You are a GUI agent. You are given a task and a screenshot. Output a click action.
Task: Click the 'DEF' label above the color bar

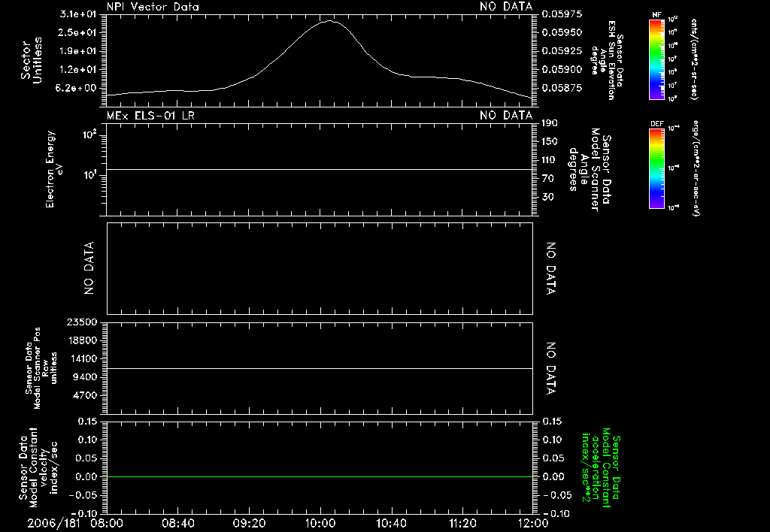click(x=657, y=124)
